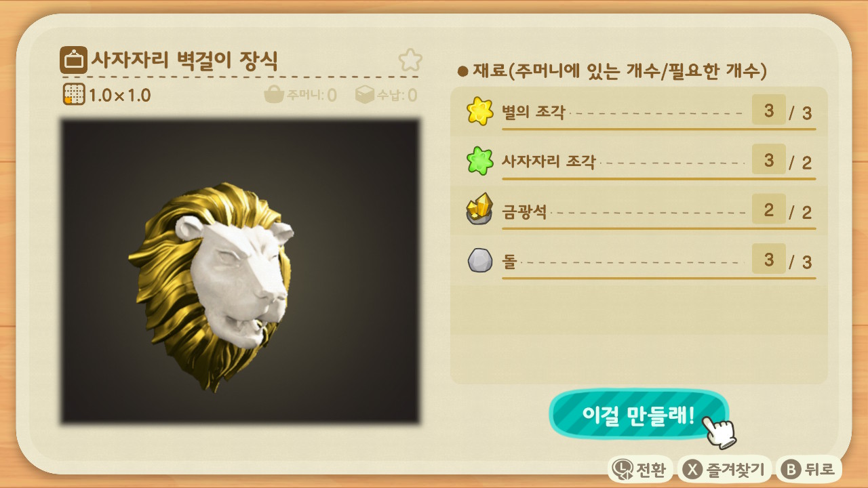868x488 pixels.
Task: Click the 돌 quantity count box
Action: click(x=769, y=259)
